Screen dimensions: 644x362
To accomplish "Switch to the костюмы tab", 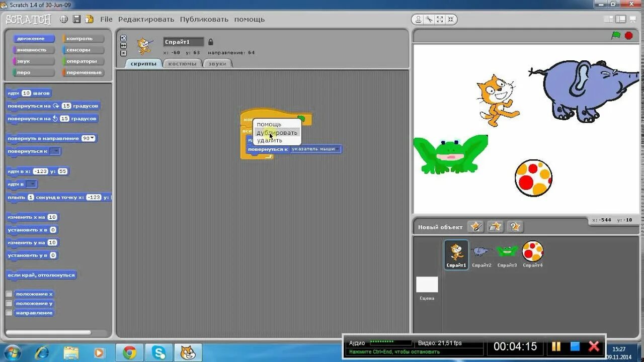I will click(x=182, y=63).
